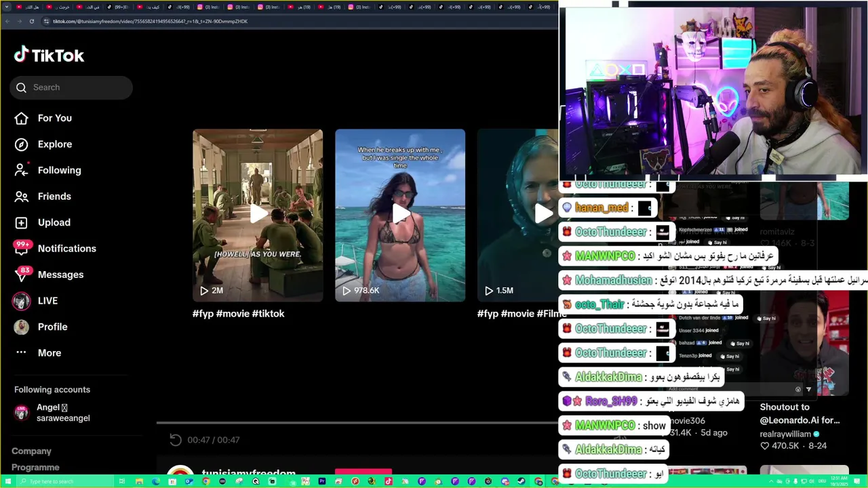Screen dimensions: 868x488
Task: Play the video with 1.5M views
Action: click(x=518, y=215)
